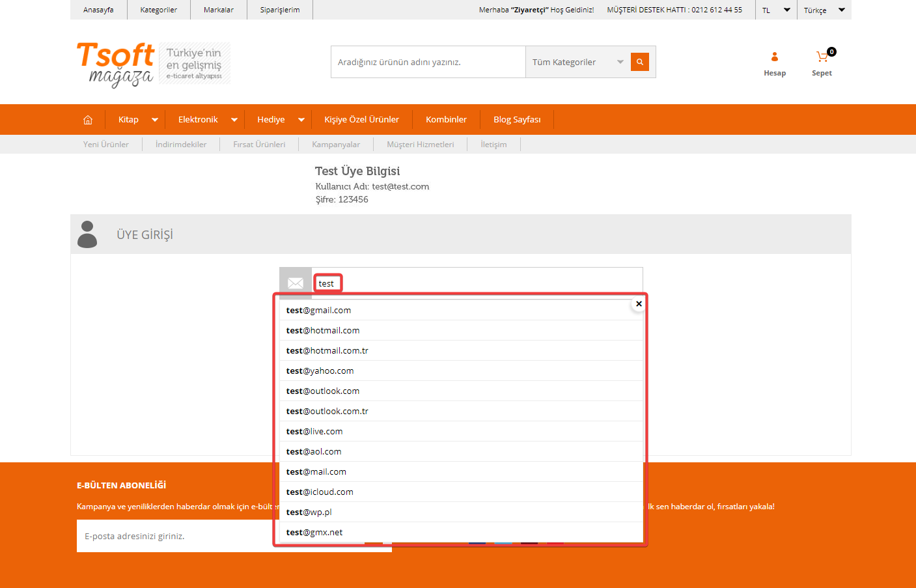Select test@outlook.com suggestion
This screenshot has width=916, height=588.
[461, 391]
